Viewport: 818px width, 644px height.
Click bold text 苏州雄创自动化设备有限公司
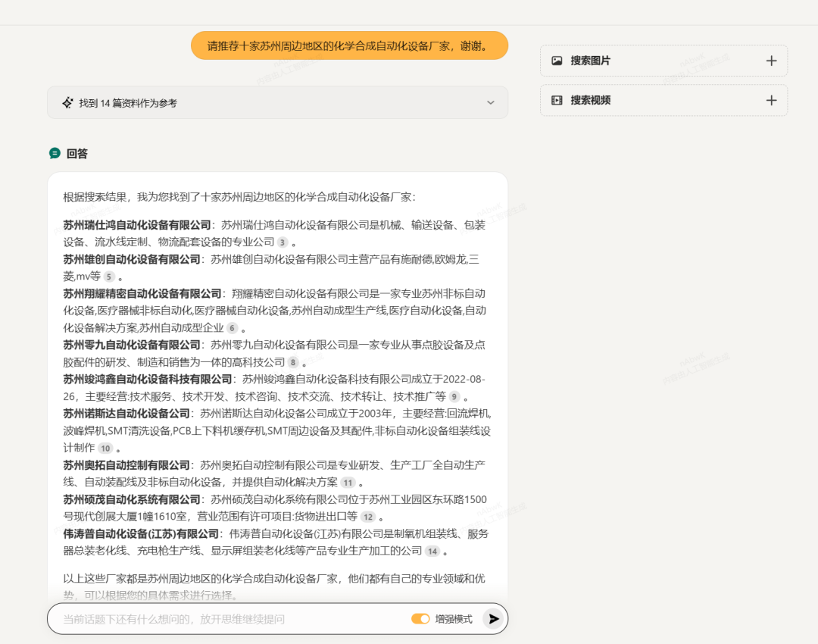132,259
